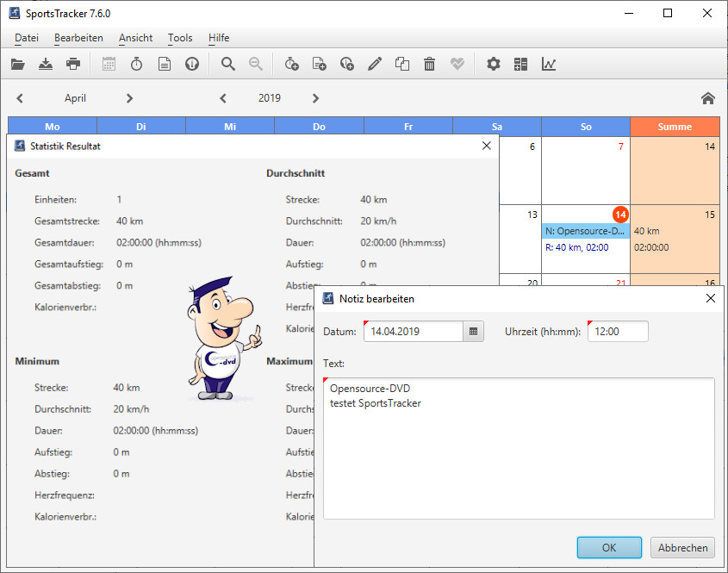Viewport: 728px width, 573px height.
Task: Click the edit entry pencil icon
Action: tap(374, 64)
